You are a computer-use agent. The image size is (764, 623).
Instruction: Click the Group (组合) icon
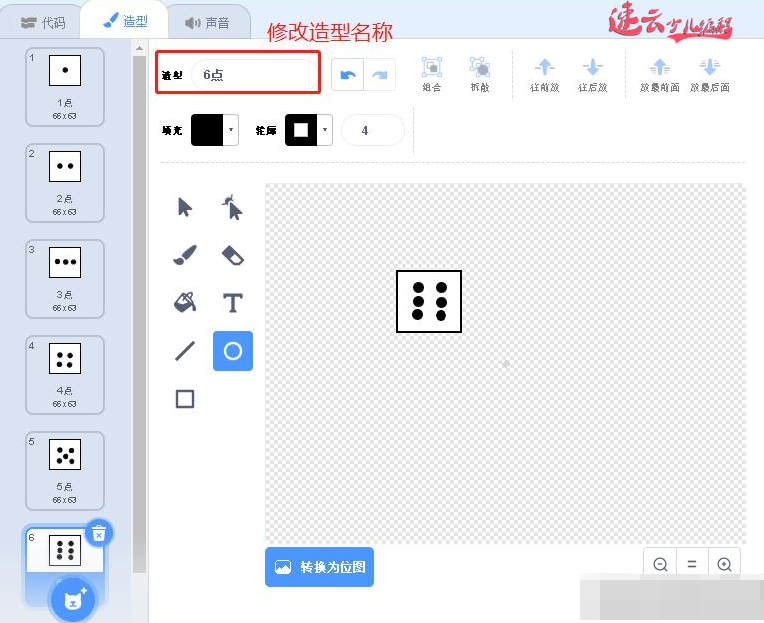[x=432, y=74]
